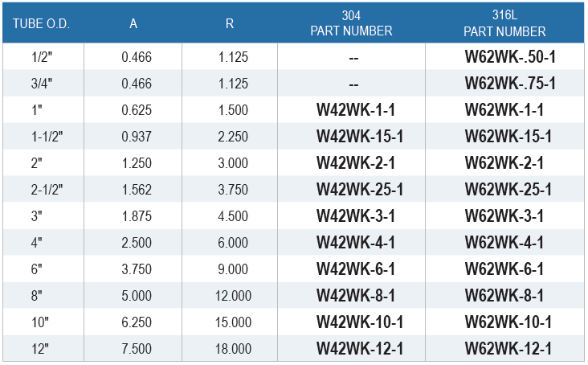This screenshot has height=365, width=588.
Task: Click the A value 1.562
Action: [137, 190]
